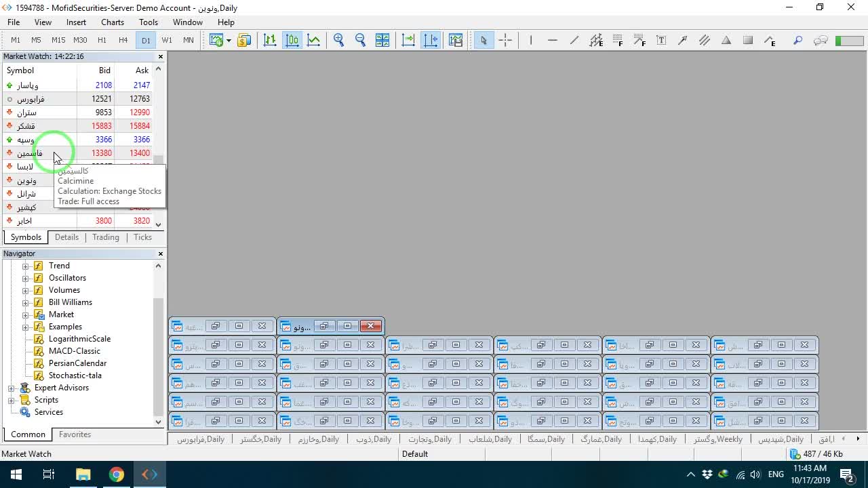This screenshot has height=488, width=868.
Task: Toggle chart auto scroll button
Action: [408, 41]
